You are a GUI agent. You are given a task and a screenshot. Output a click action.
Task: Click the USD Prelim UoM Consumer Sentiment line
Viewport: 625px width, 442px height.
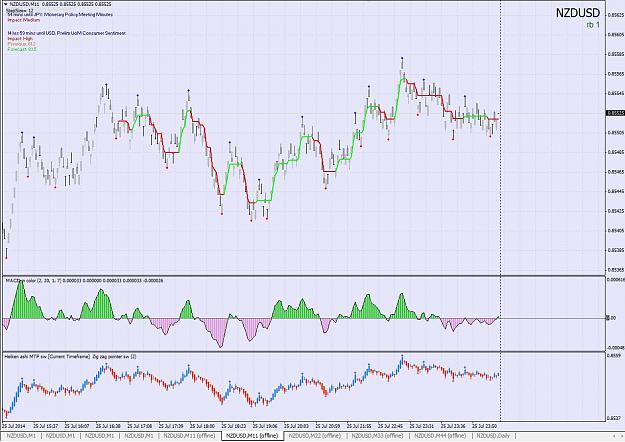(x=66, y=33)
